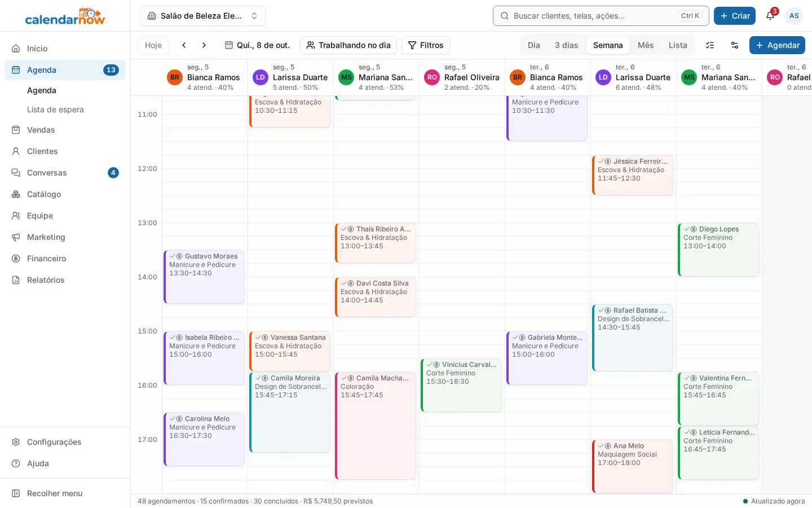
Task: Open the Agenda sub-item under Agenda
Action: (42, 90)
